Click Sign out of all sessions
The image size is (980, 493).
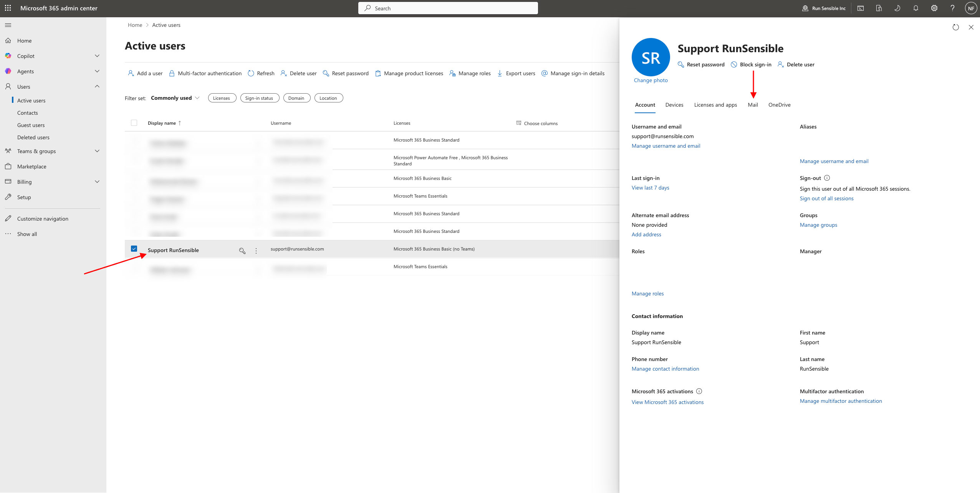click(x=826, y=198)
